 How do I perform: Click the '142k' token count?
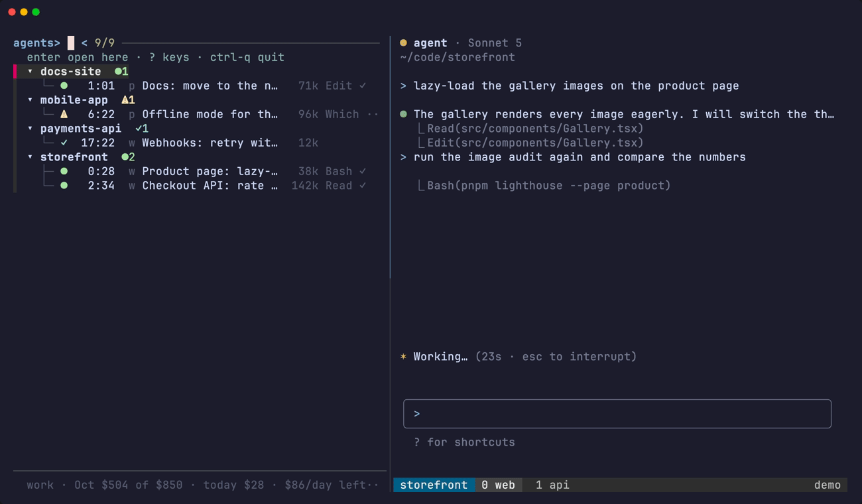pos(305,186)
